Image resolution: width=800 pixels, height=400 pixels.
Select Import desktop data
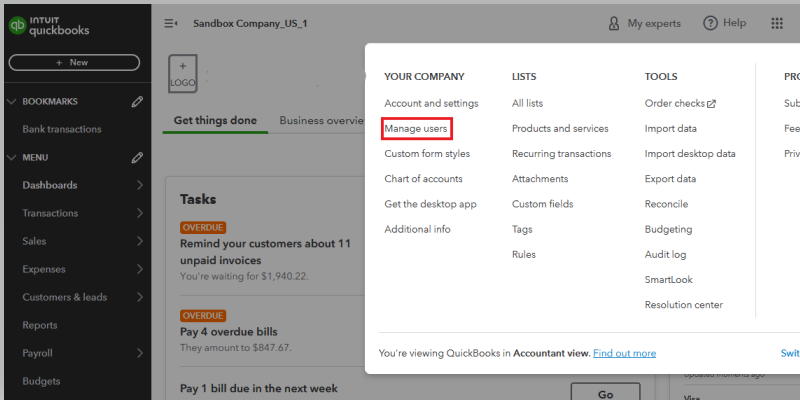click(x=690, y=154)
